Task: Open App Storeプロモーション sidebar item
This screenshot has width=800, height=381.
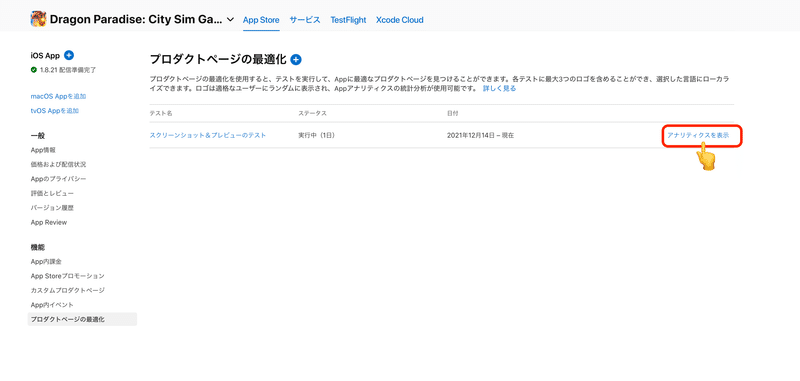Action: point(67,276)
